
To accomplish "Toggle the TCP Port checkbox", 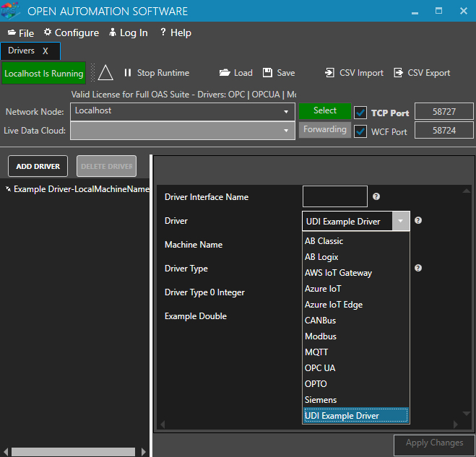I will (x=360, y=113).
